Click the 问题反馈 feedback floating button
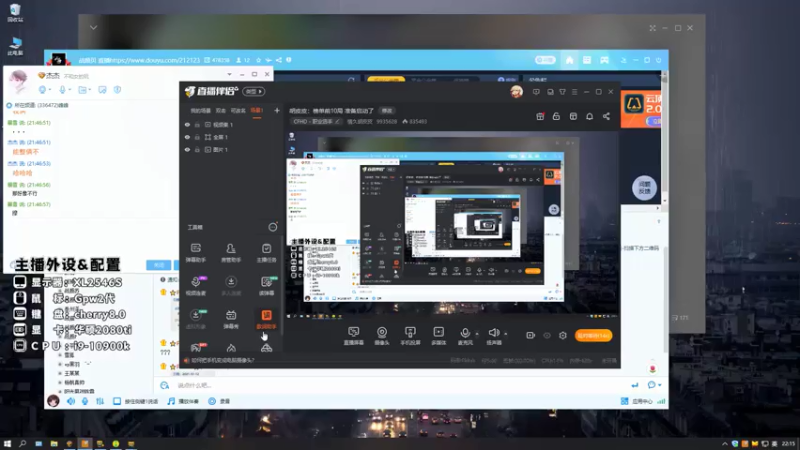This screenshot has width=800, height=450. (x=644, y=188)
